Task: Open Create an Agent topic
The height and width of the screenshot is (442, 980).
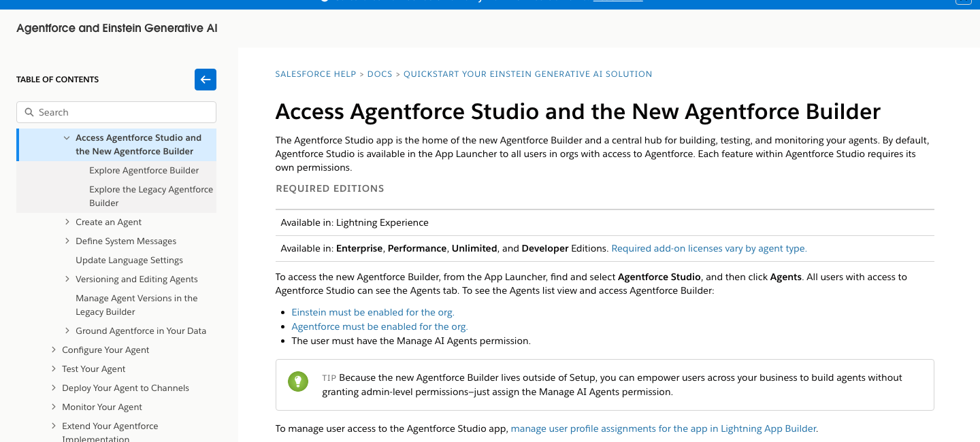Action: coord(109,222)
